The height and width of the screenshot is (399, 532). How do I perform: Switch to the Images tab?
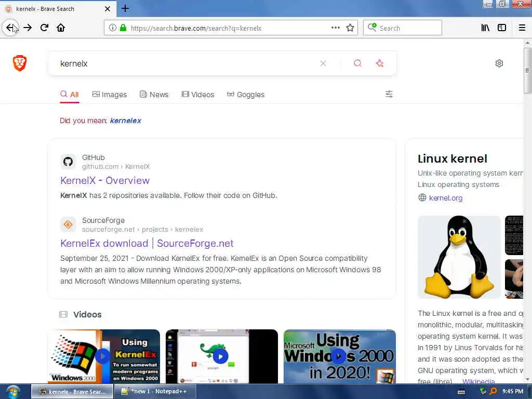pyautogui.click(x=110, y=95)
